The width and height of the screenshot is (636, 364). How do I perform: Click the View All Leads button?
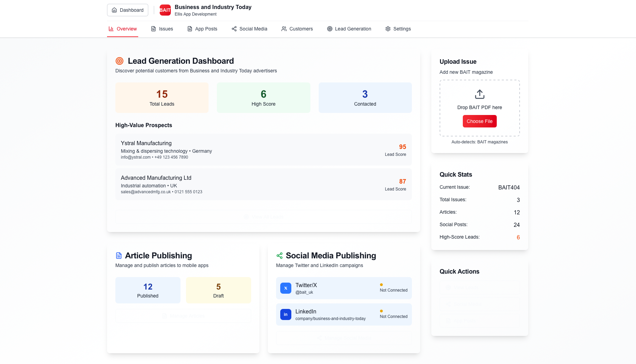coord(263,216)
